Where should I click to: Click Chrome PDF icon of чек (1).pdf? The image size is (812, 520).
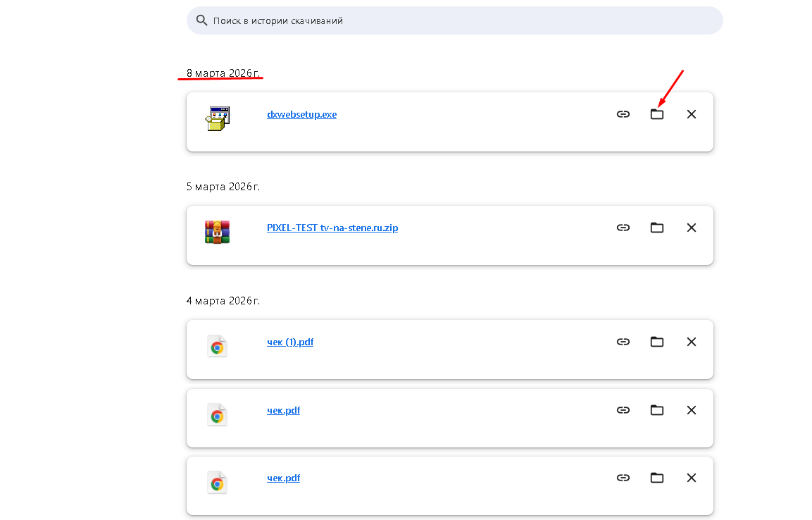click(x=218, y=347)
